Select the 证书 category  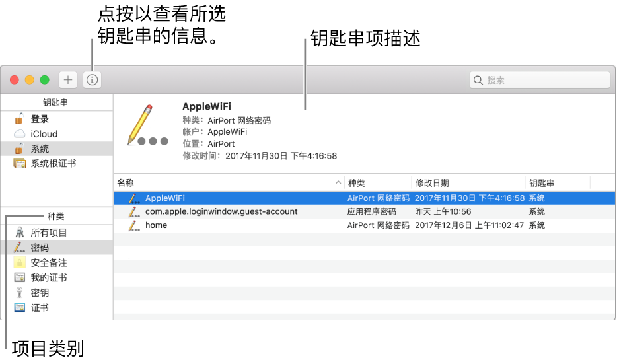click(57, 307)
